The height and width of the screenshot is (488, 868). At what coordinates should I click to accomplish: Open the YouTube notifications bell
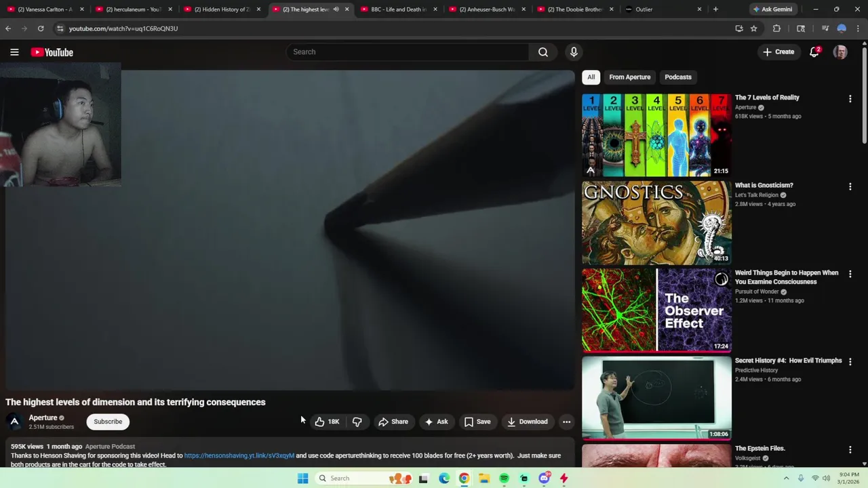814,52
